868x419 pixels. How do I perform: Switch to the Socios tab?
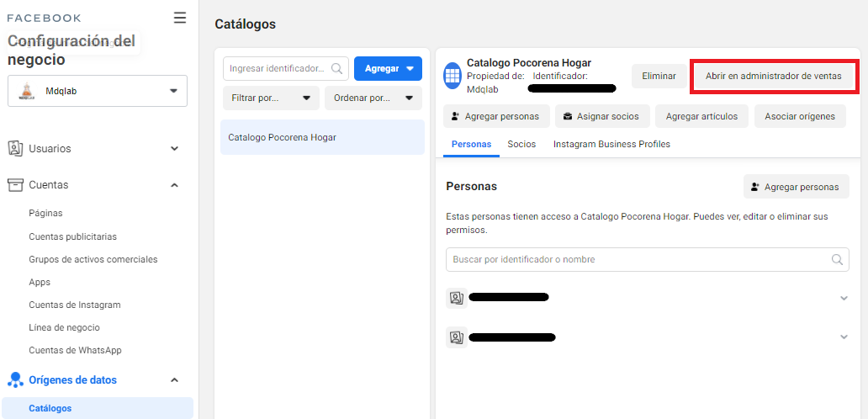(x=521, y=144)
